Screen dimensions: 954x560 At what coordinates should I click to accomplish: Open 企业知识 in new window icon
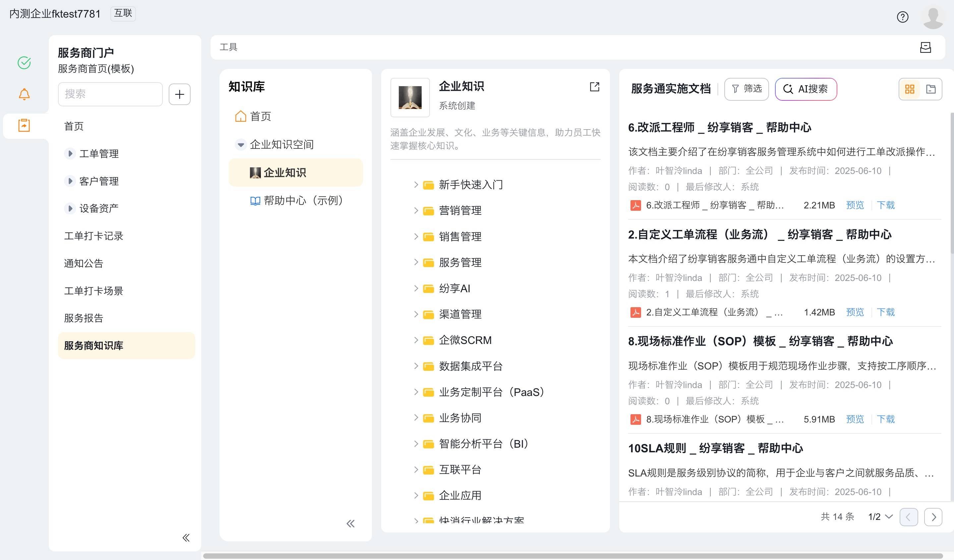point(594,87)
